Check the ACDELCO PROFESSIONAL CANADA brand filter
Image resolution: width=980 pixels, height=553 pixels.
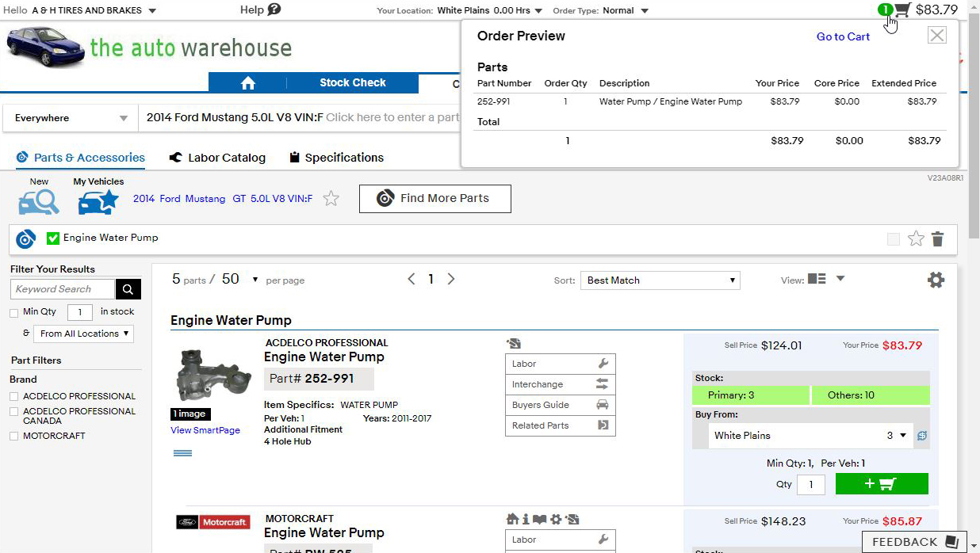point(14,412)
